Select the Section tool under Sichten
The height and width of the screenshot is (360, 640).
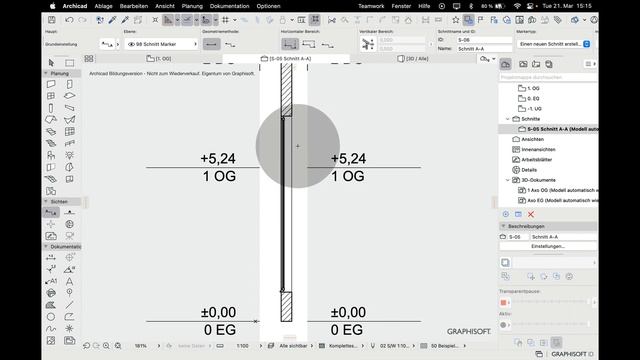point(51,212)
